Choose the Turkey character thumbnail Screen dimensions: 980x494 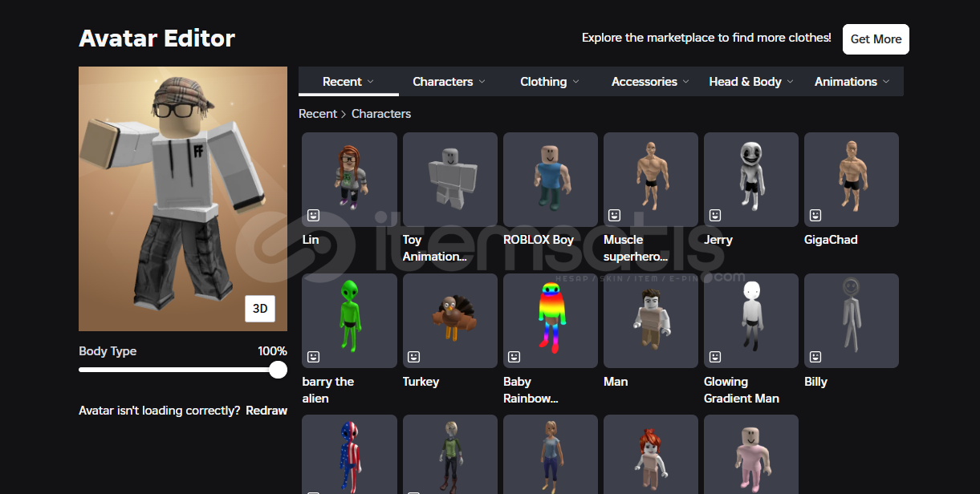click(450, 321)
